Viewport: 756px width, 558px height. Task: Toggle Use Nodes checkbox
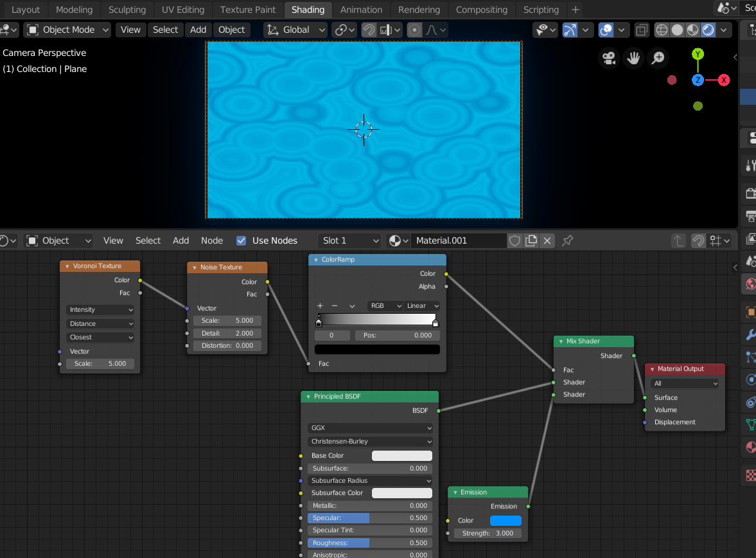coord(241,240)
